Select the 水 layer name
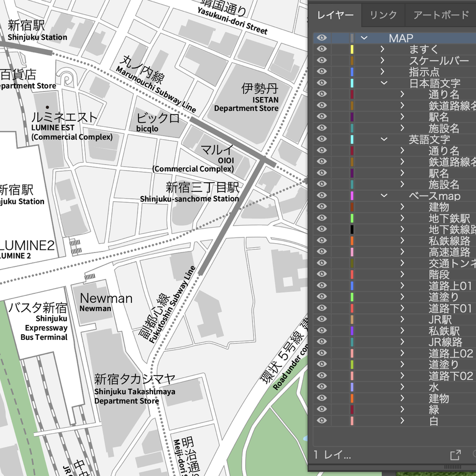This screenshot has width=476, height=476. 434,387
